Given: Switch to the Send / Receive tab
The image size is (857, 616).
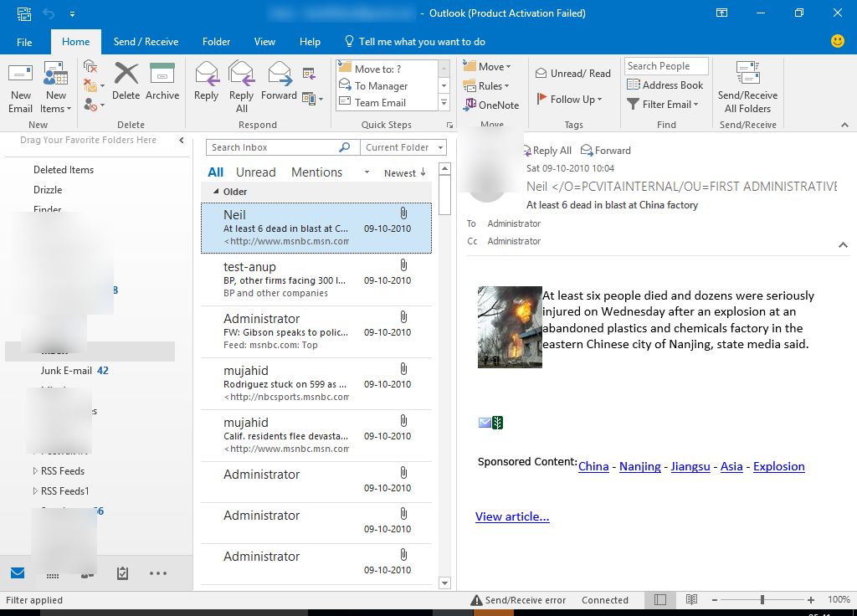Looking at the screenshot, I should tap(146, 42).
